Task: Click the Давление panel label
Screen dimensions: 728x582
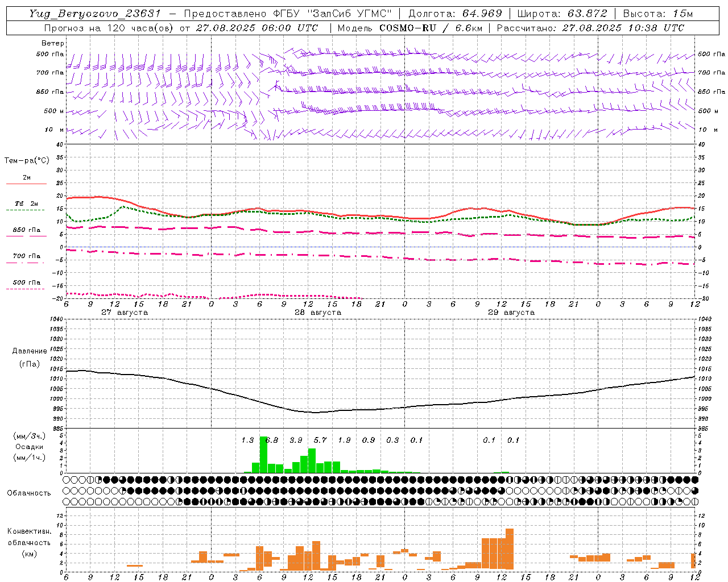Action: coord(30,351)
